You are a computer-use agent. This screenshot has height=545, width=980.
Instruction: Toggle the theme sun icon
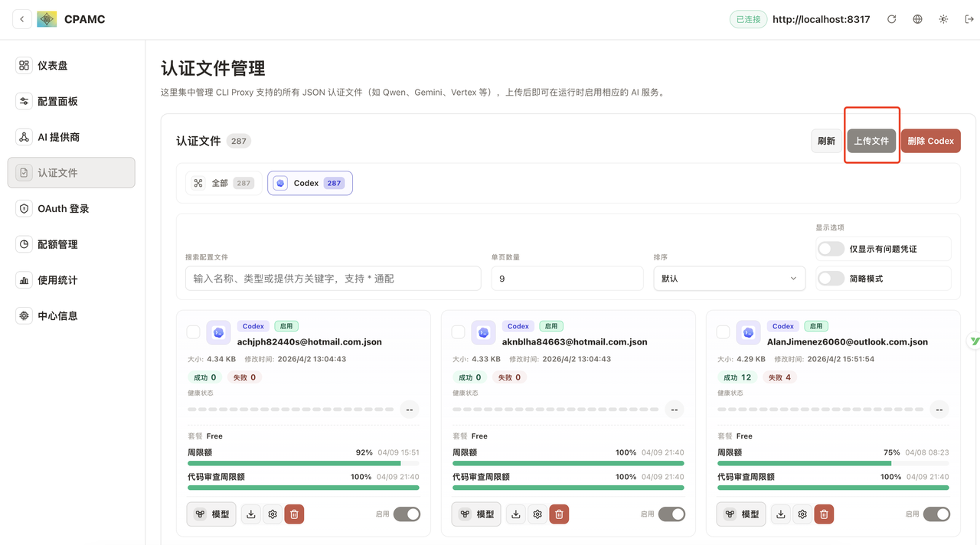(943, 19)
